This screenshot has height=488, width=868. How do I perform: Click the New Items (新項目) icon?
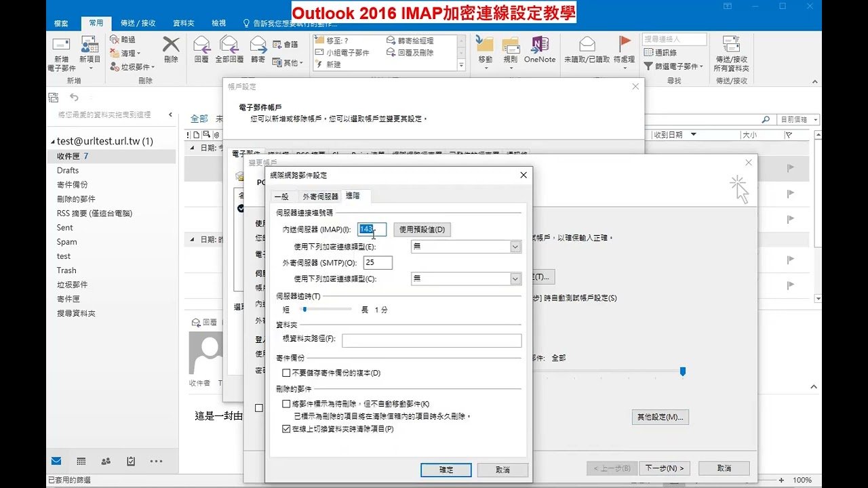coord(90,45)
